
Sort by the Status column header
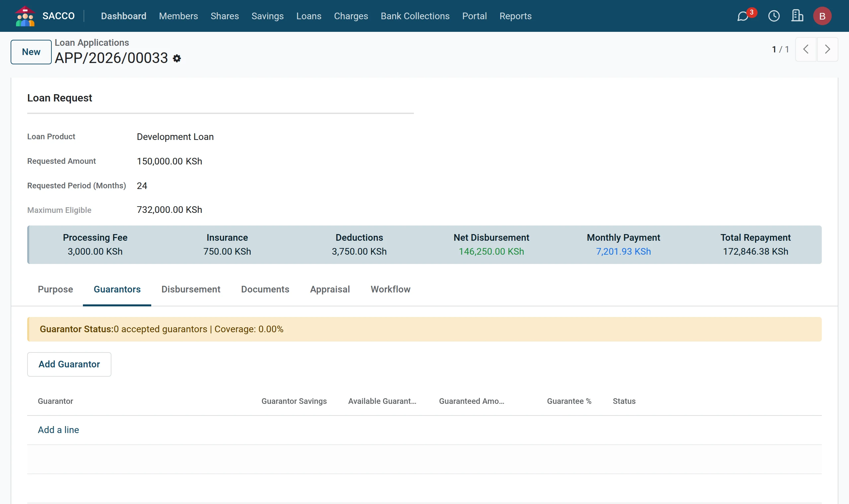(624, 401)
